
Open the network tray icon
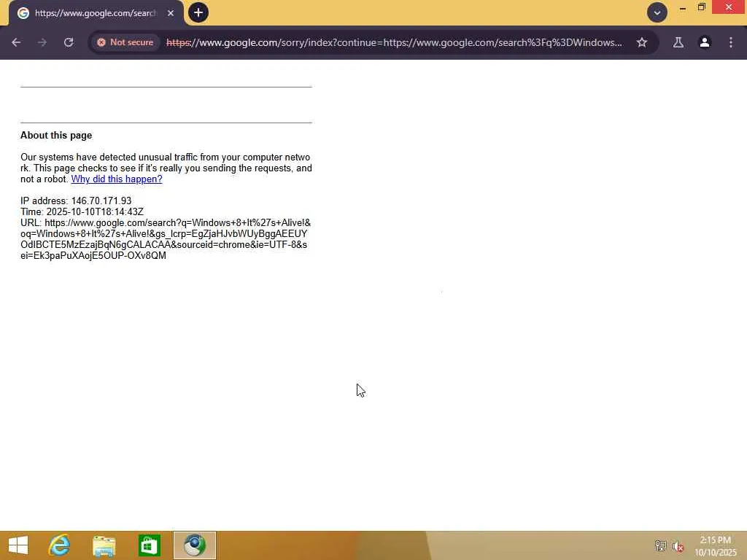(660, 546)
